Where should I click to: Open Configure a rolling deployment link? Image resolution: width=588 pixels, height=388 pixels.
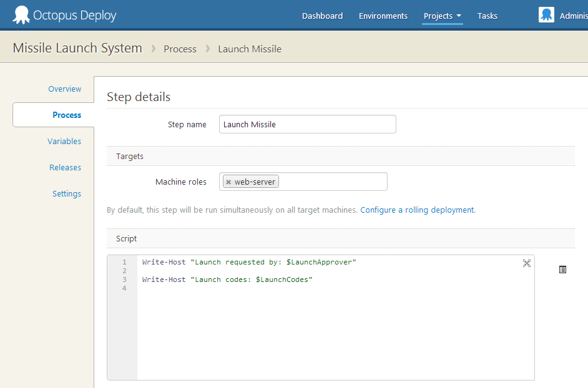click(417, 210)
